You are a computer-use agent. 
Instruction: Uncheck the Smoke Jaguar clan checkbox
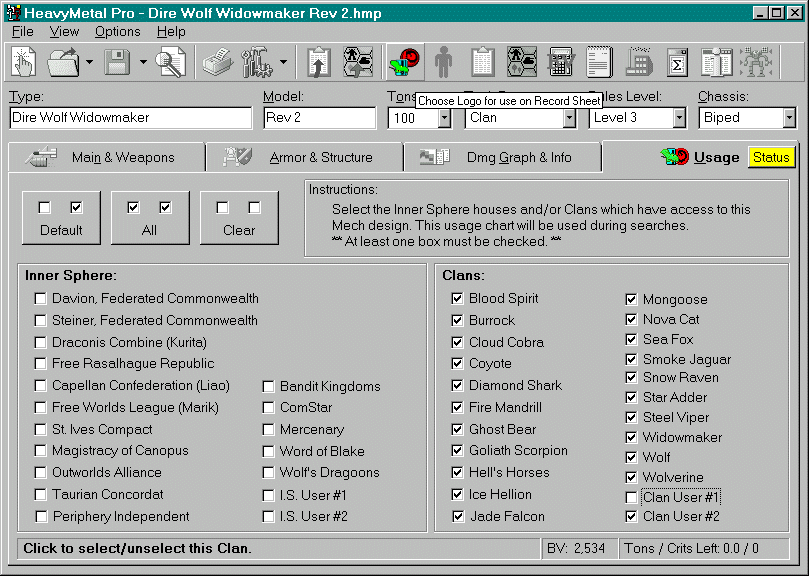[631, 359]
